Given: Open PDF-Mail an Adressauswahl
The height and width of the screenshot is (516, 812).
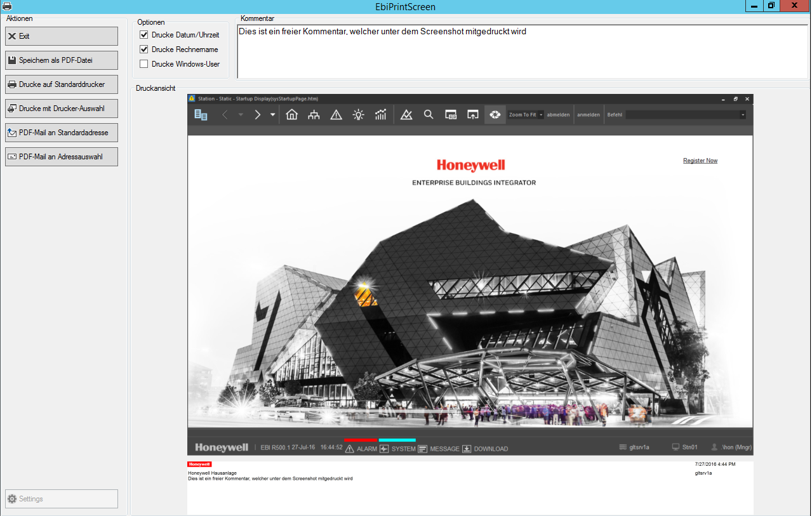Looking at the screenshot, I should point(62,157).
